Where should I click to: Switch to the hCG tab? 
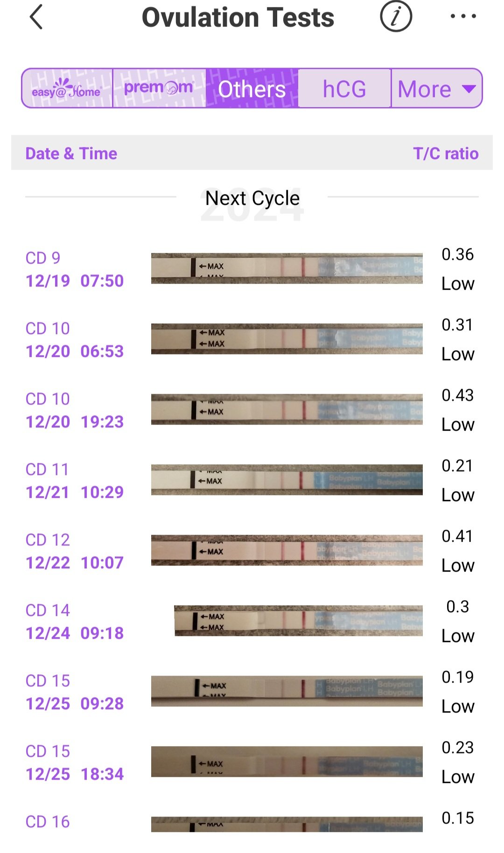tap(344, 89)
